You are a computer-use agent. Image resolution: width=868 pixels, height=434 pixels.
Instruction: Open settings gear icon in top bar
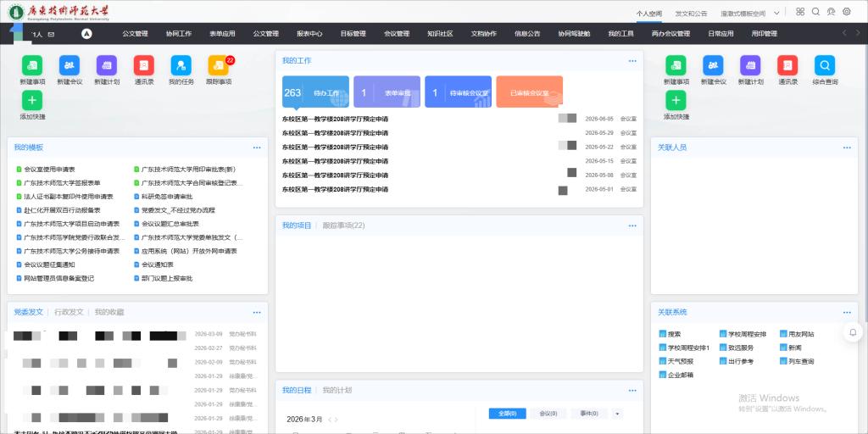click(x=846, y=12)
